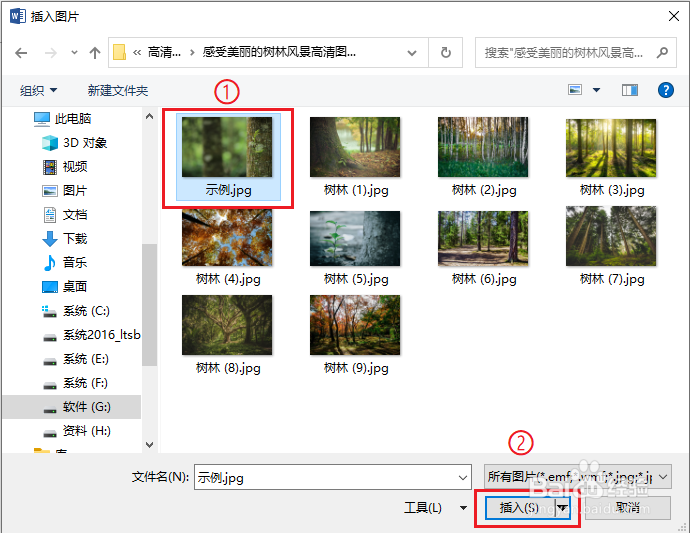
Task: Open the 插入 button dropdown arrow
Action: pyautogui.click(x=562, y=508)
